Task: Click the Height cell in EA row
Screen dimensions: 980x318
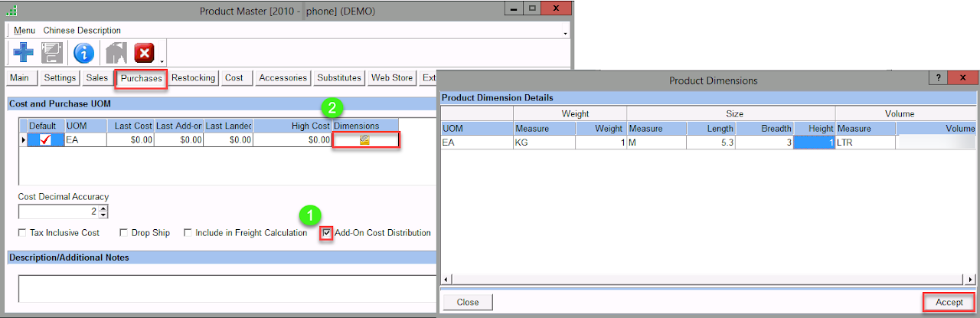Action: (x=814, y=143)
